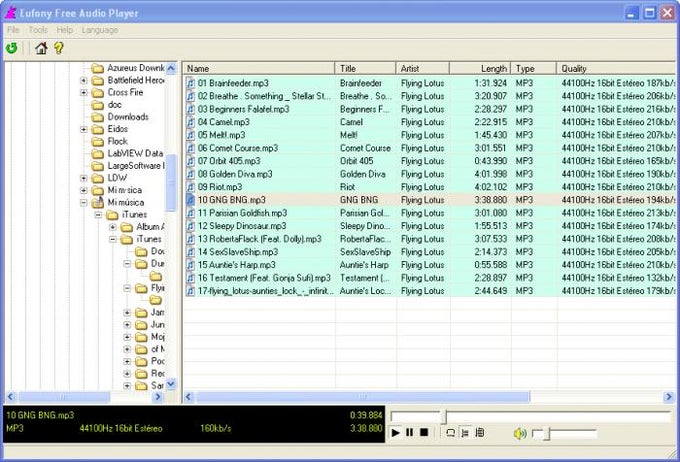Select the track 04 Camel.mp3
The height and width of the screenshot is (462, 680).
[224, 121]
